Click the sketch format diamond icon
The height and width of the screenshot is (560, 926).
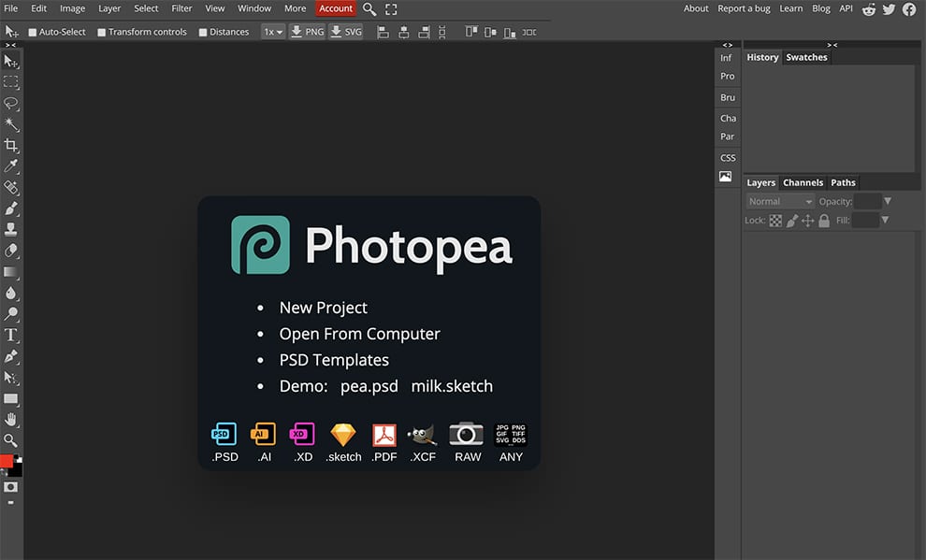343,435
